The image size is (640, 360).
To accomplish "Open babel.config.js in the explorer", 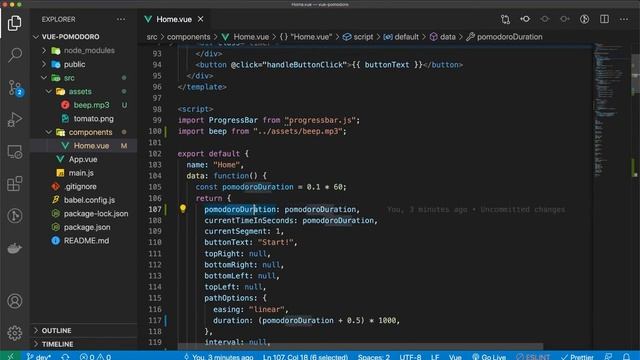I will (x=84, y=200).
